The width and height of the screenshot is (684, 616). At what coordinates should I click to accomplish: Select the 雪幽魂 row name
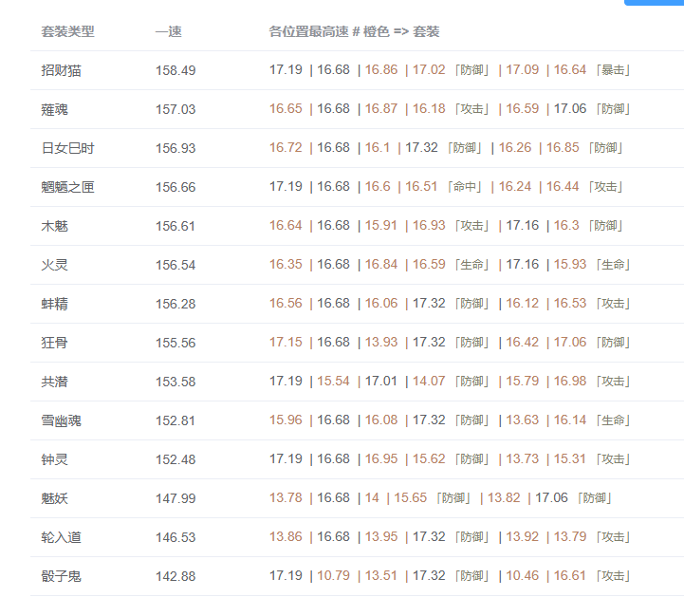point(61,420)
